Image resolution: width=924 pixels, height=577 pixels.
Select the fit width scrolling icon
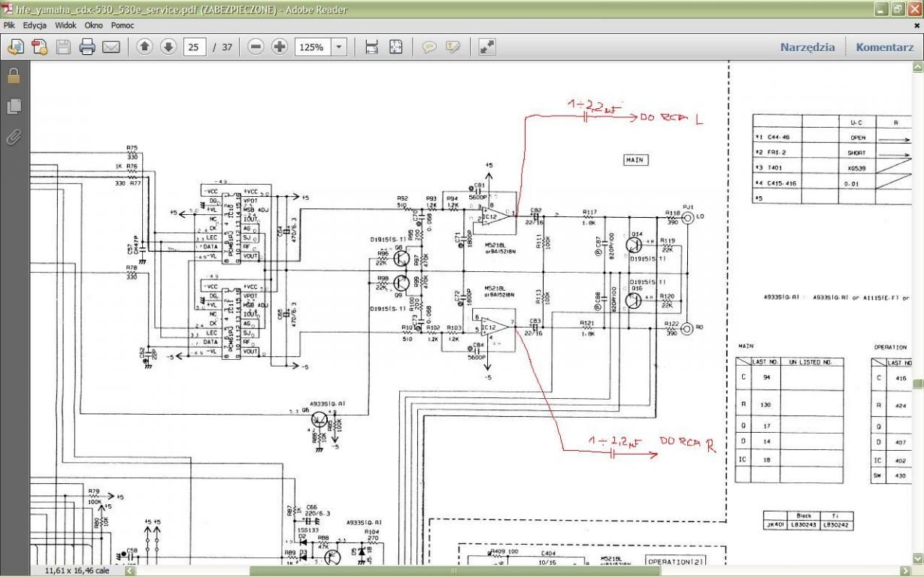click(x=371, y=47)
